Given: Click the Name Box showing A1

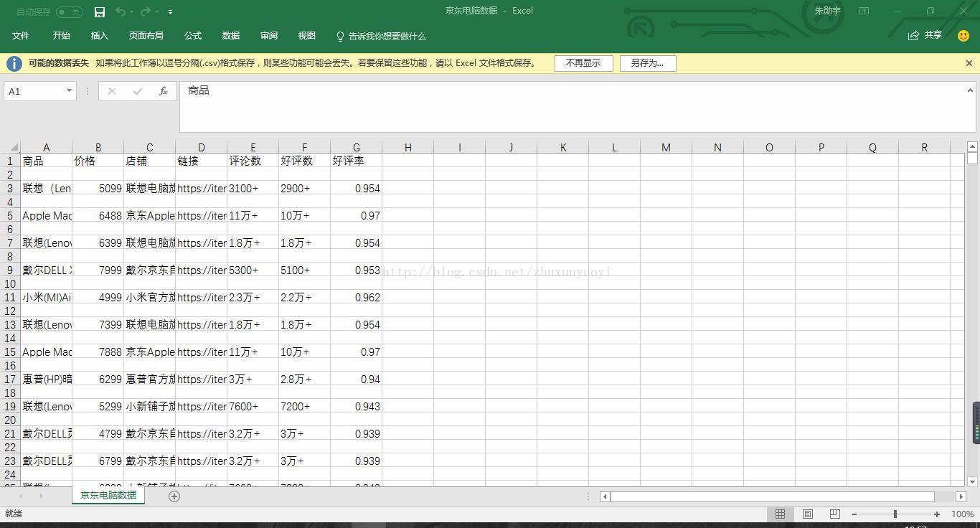Looking at the screenshot, I should click(34, 91).
